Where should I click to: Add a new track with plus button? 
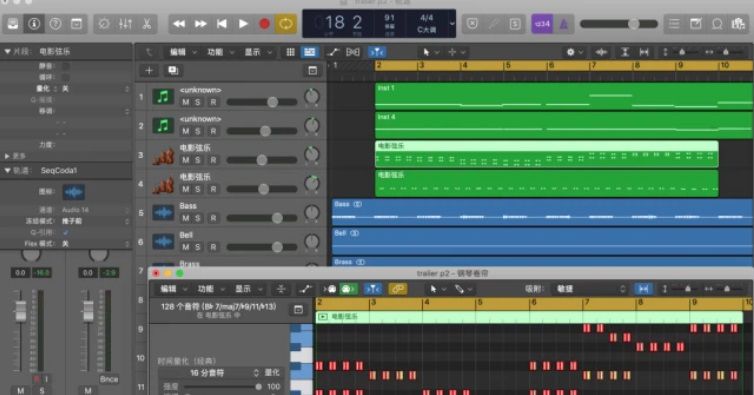pos(149,71)
